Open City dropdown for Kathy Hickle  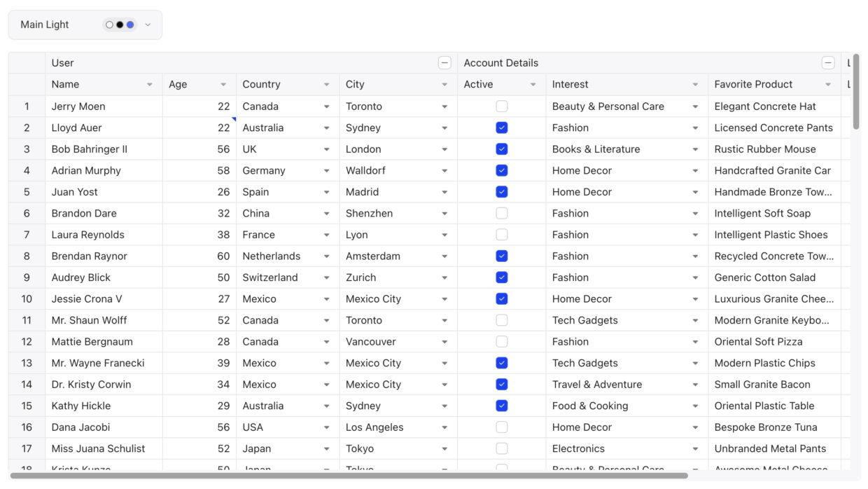click(444, 406)
